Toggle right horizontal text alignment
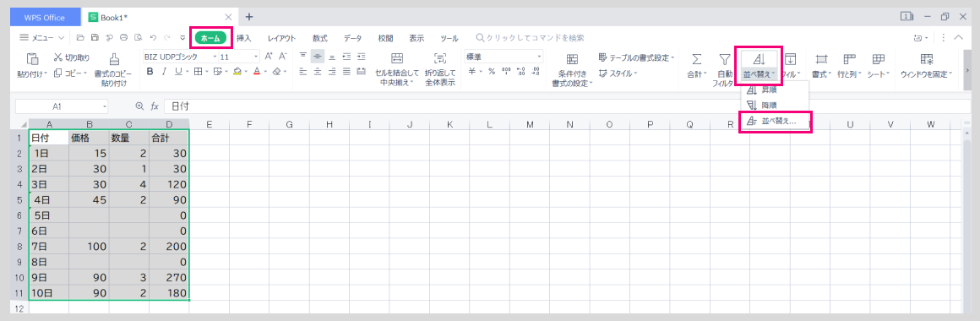 coord(332,72)
